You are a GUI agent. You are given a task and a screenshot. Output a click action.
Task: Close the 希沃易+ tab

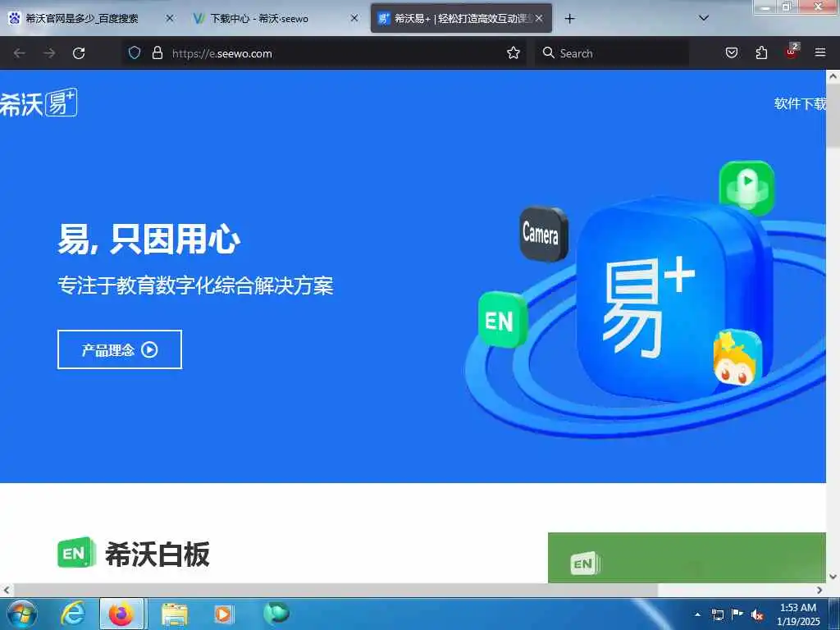click(x=539, y=18)
